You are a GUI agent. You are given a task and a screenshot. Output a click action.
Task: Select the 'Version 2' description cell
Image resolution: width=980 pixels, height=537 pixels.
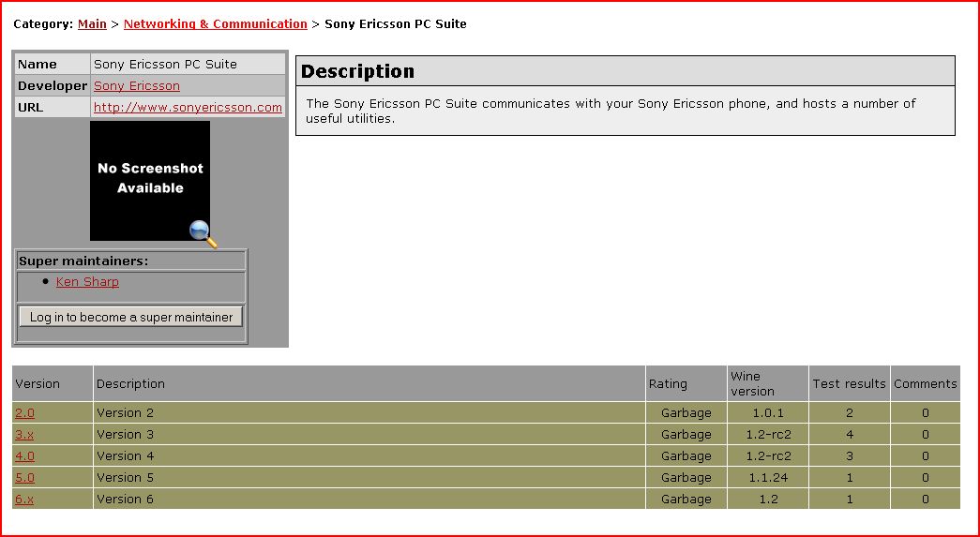[x=369, y=412]
